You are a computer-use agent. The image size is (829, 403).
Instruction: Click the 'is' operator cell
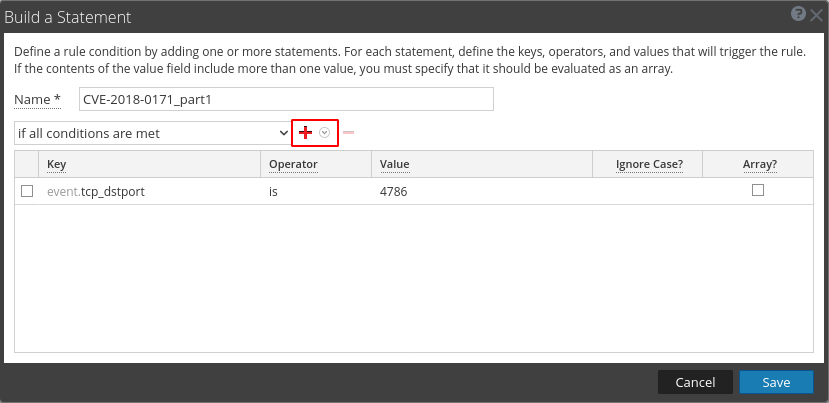coord(274,191)
